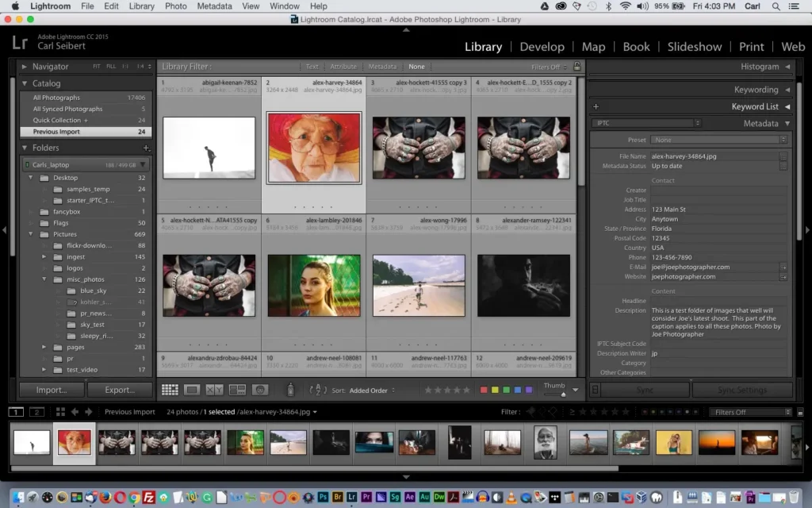Click the Export... button

[x=120, y=390]
